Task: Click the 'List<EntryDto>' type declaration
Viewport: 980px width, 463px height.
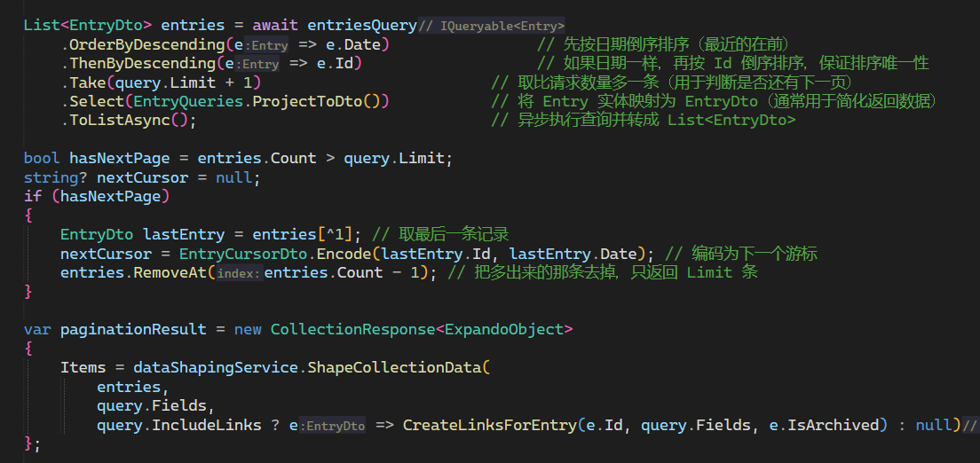Action: (x=87, y=26)
